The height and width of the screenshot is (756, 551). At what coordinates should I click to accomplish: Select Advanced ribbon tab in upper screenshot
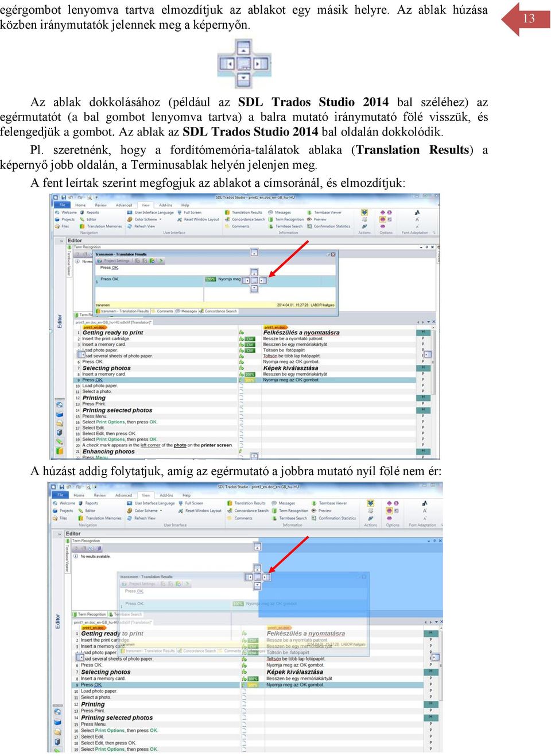click(124, 205)
